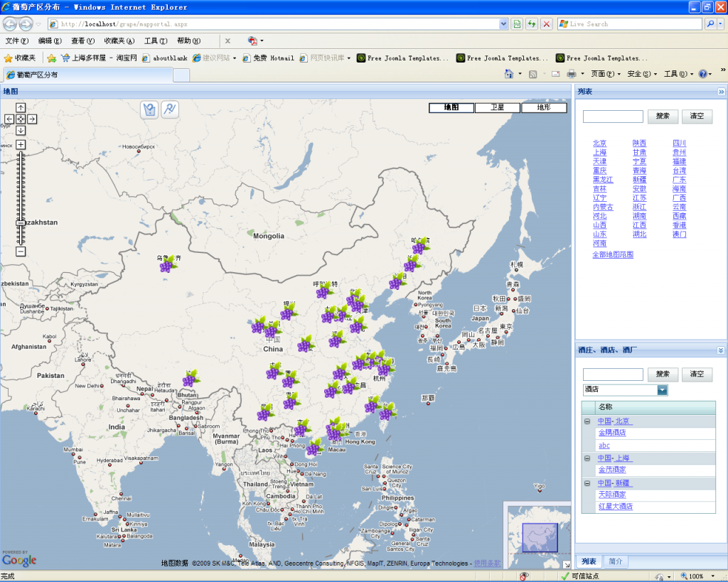Pan the map up with arrow button

tap(21, 107)
